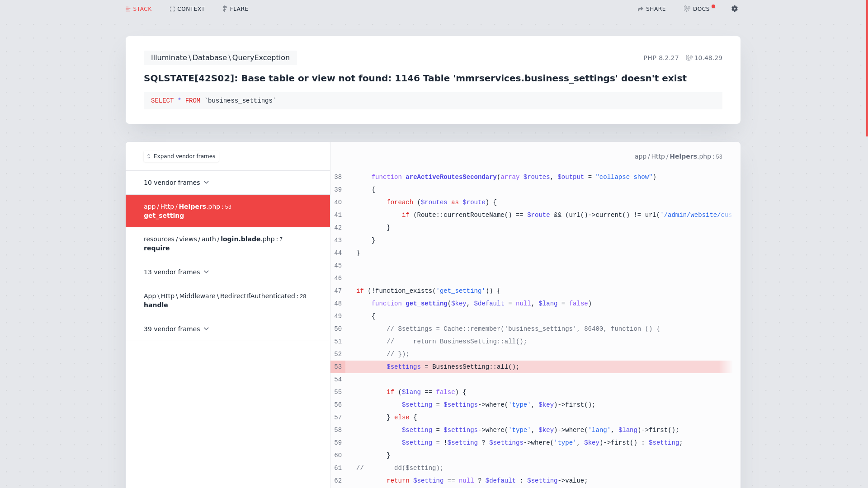868x488 pixels.
Task: Expand the 39 vendor frames group
Action: [x=228, y=329]
